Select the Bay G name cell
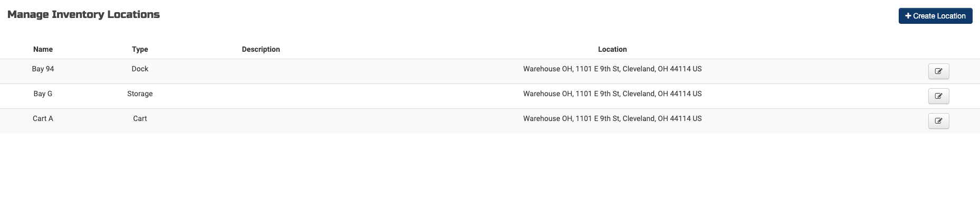Screen dimensions: 980x204 pyautogui.click(x=43, y=94)
